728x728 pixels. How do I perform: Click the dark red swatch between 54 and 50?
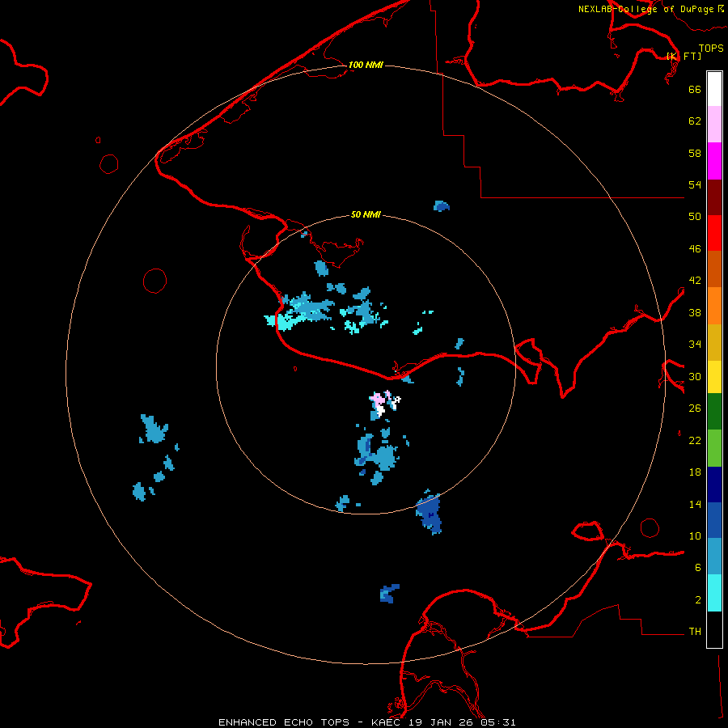[714, 197]
